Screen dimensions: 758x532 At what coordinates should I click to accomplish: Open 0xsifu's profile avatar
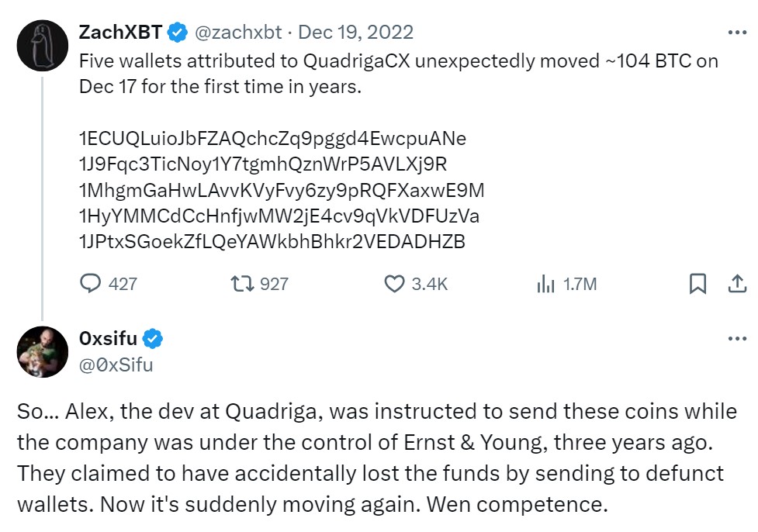pyautogui.click(x=43, y=352)
